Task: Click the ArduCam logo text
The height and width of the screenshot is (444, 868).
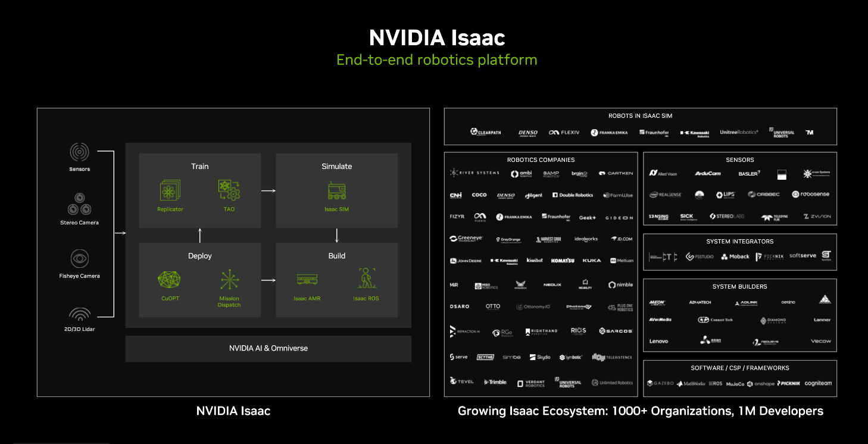Action: 708,173
